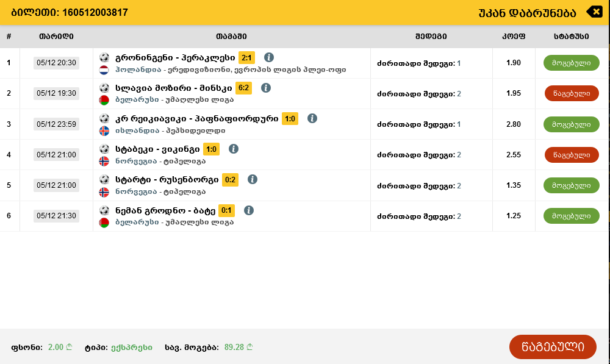Click soccer ball icon beside კრ რეიკიავიკი

pyautogui.click(x=104, y=118)
